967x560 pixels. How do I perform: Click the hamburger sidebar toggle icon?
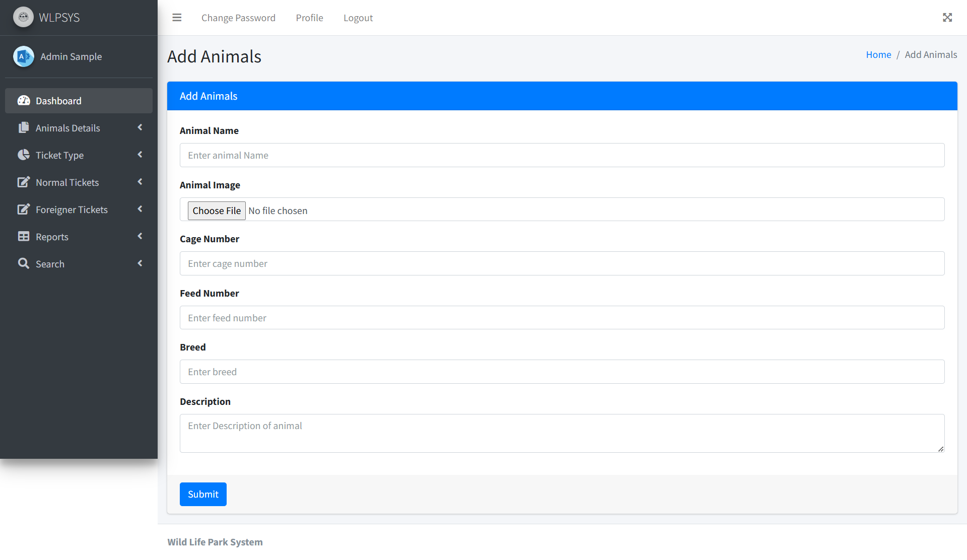click(177, 18)
